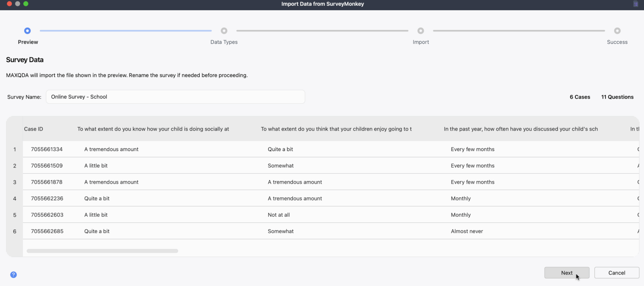Cancel the SurveyMonkey import

pos(617,273)
